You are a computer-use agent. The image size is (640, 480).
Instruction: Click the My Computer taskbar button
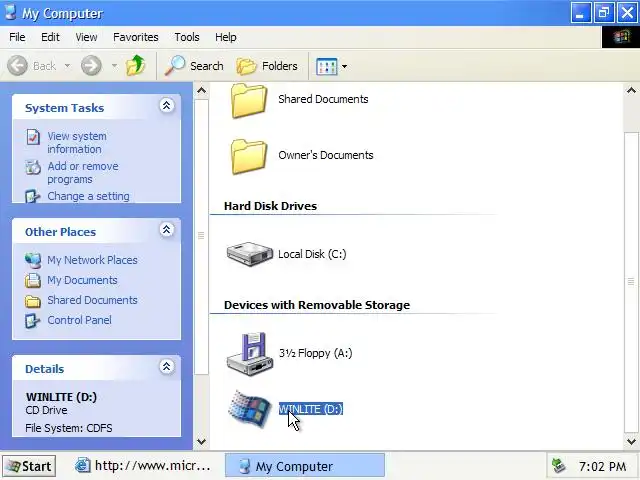pos(305,466)
